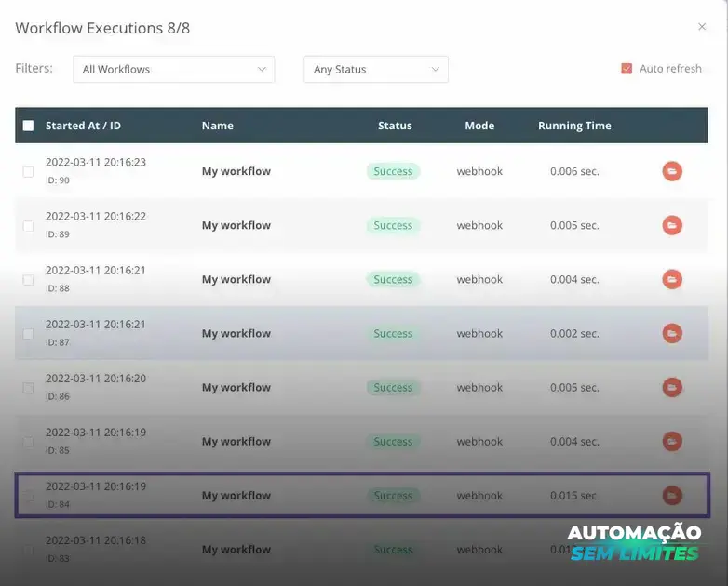The image size is (728, 586).
Task: Click webhook mode in ID 90 row
Action: [x=479, y=171]
